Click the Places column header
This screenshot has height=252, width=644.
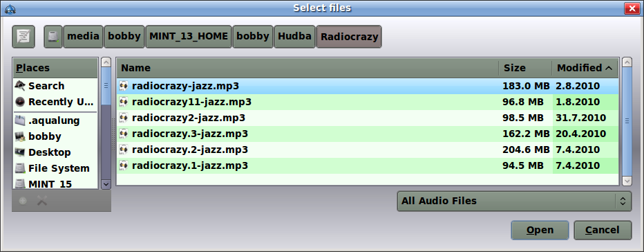pos(55,68)
